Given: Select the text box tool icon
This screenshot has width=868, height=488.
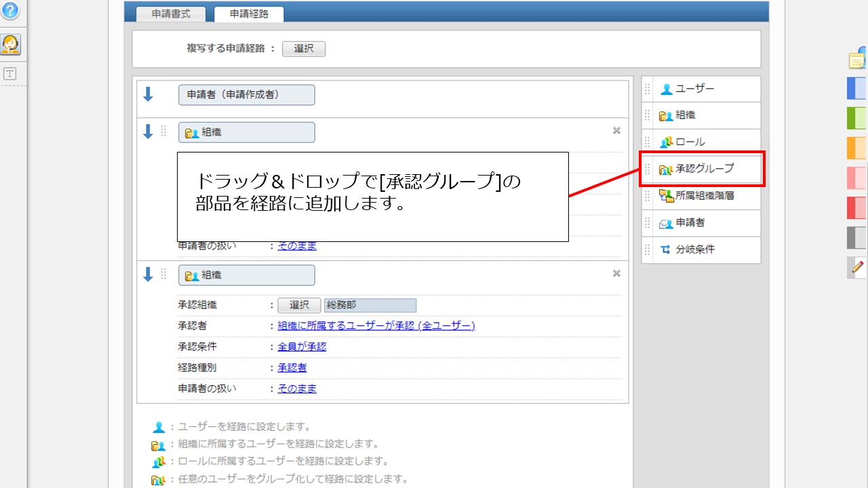Looking at the screenshot, I should [x=10, y=74].
